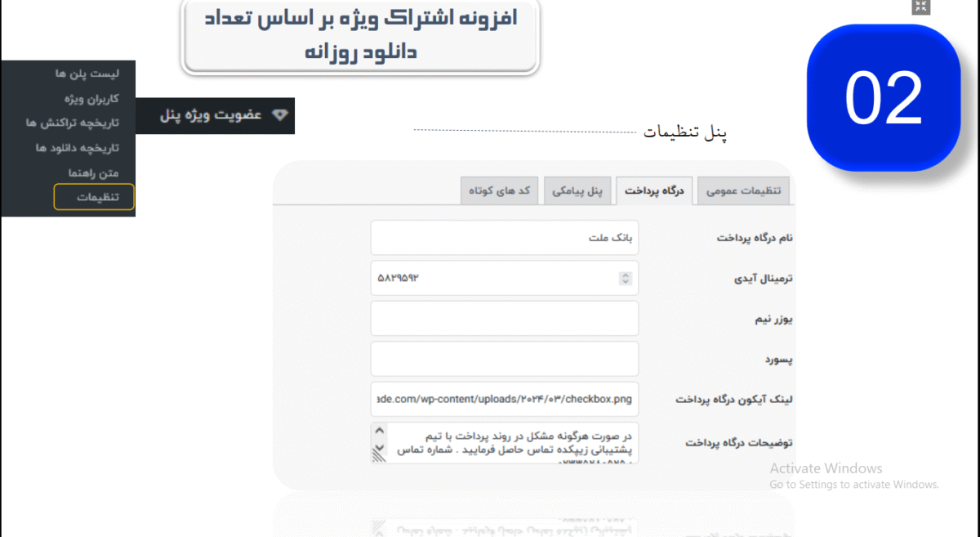
Task: Click the ترمینال آیدی spinner arrows
Action: pyautogui.click(x=626, y=279)
